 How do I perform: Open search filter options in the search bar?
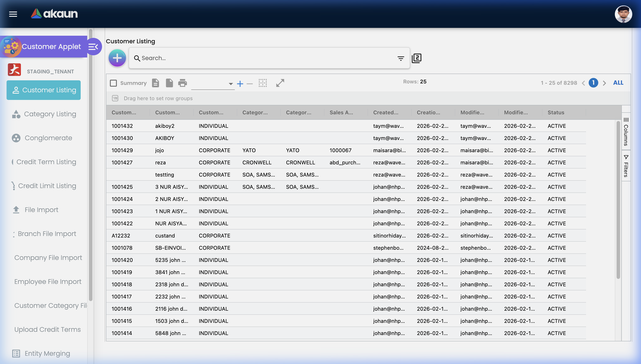pyautogui.click(x=401, y=58)
